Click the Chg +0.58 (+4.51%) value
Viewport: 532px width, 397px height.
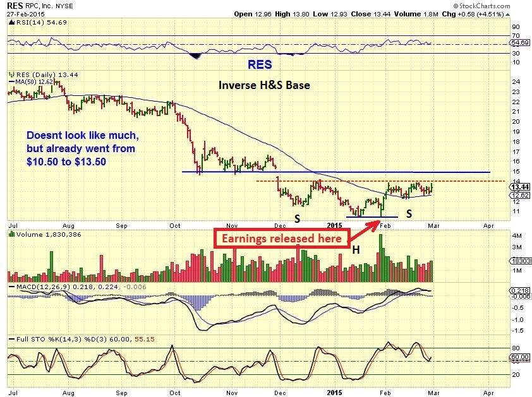[473, 15]
